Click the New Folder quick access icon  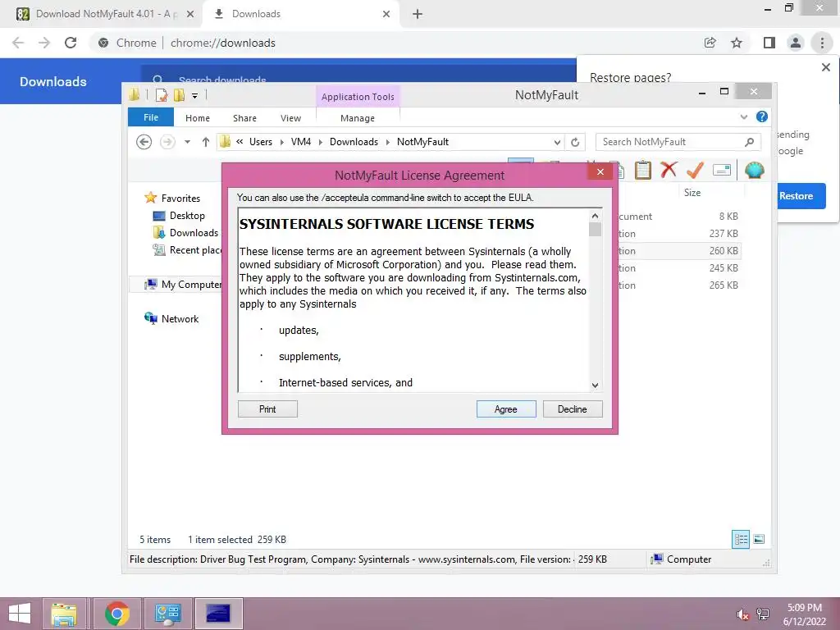(179, 95)
